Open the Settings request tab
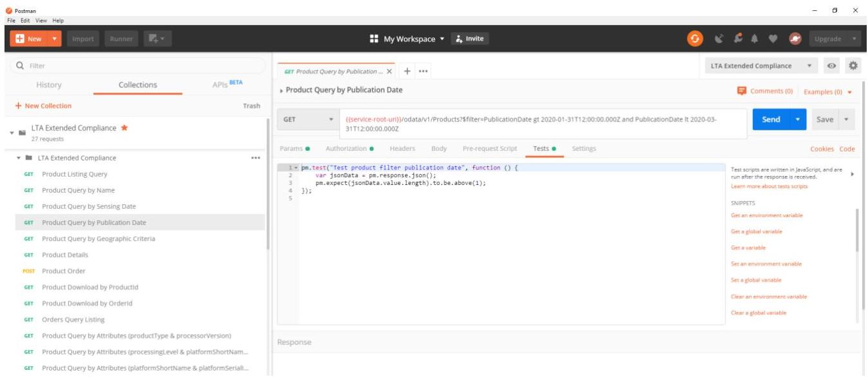Image resolution: width=868 pixels, height=377 pixels. click(x=584, y=148)
